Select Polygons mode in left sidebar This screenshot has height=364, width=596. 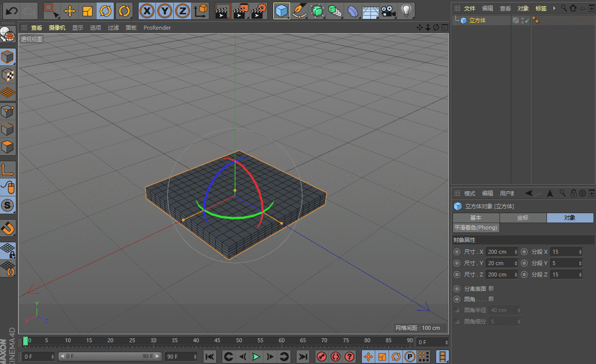coord(8,147)
